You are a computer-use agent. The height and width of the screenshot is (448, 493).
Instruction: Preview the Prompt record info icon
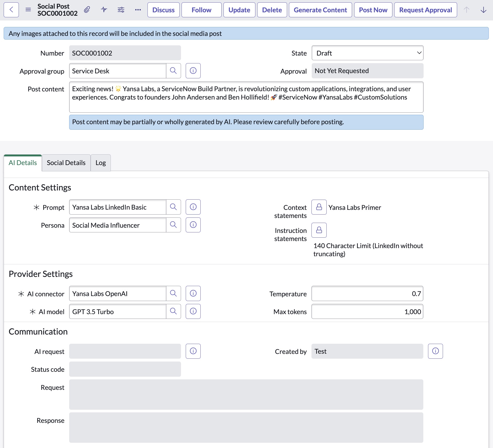tap(193, 207)
